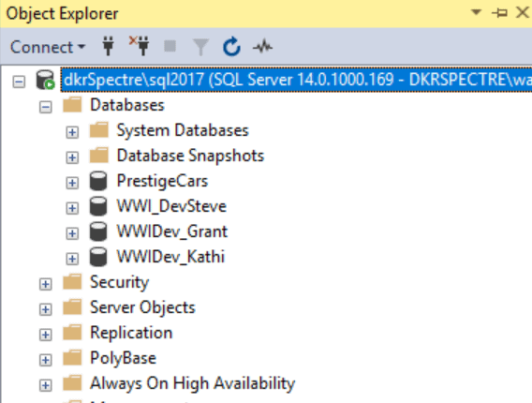This screenshot has height=403, width=532.
Task: Select the Server Objects label
Action: tap(142, 307)
